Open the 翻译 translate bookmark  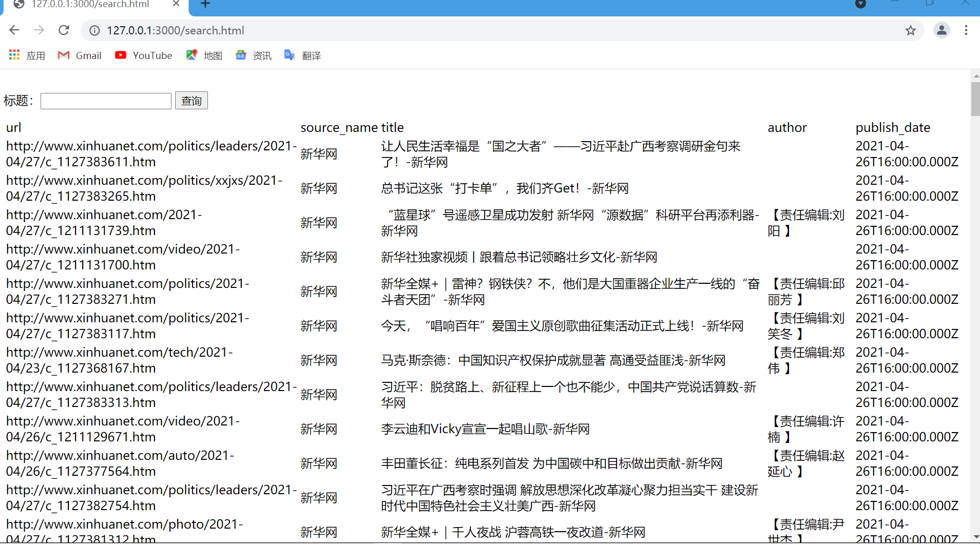click(302, 55)
